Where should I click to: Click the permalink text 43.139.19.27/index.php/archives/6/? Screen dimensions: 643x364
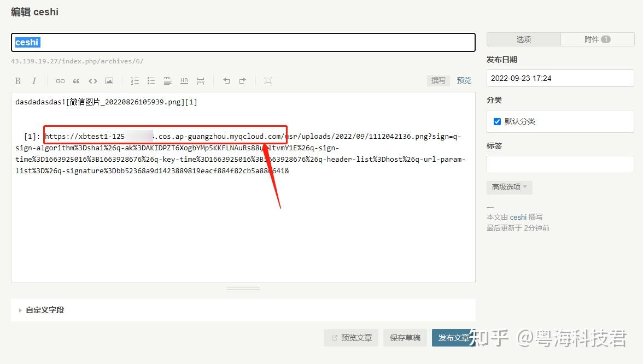[77, 61]
